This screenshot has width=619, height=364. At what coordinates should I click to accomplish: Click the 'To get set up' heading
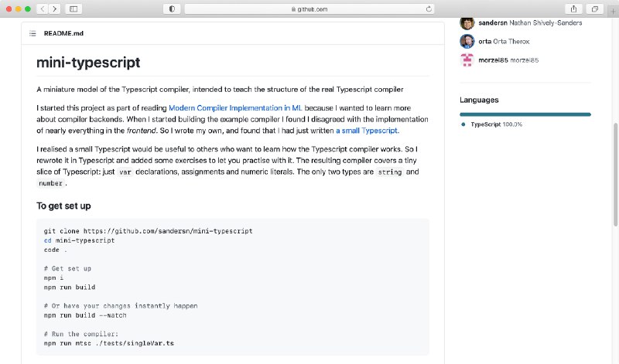pos(63,206)
